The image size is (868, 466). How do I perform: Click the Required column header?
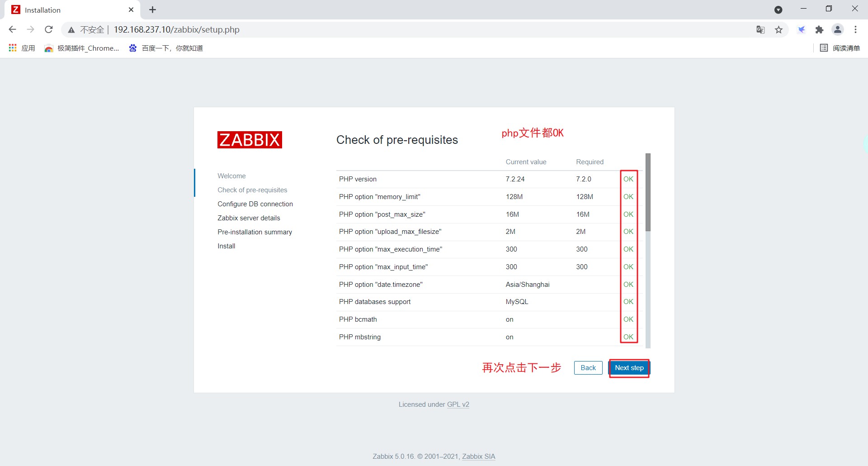tap(590, 162)
